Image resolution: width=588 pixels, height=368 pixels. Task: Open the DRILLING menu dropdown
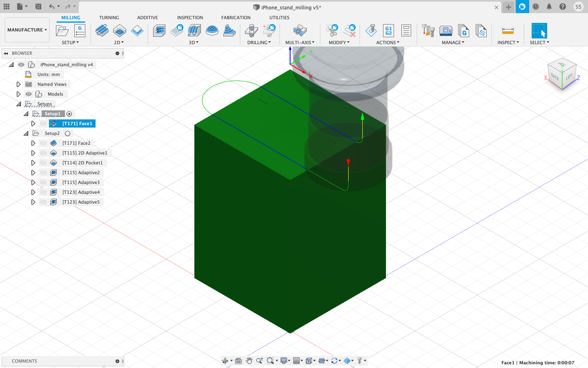pyautogui.click(x=259, y=43)
